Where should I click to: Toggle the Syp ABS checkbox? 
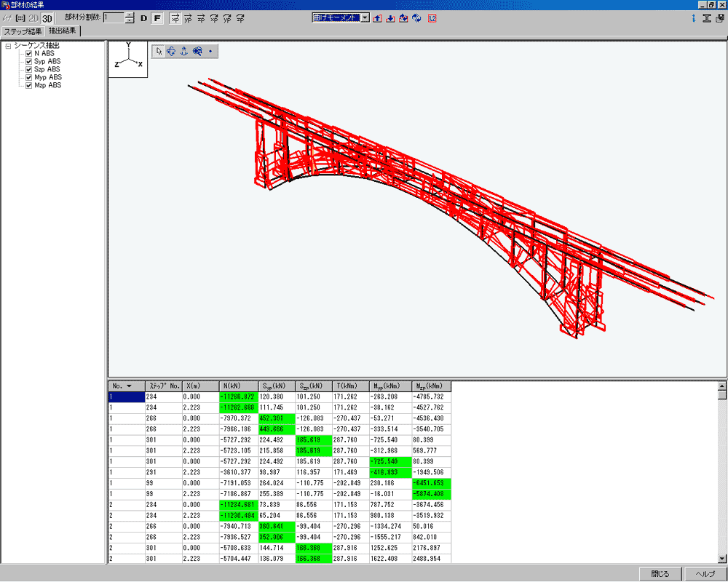pos(29,62)
